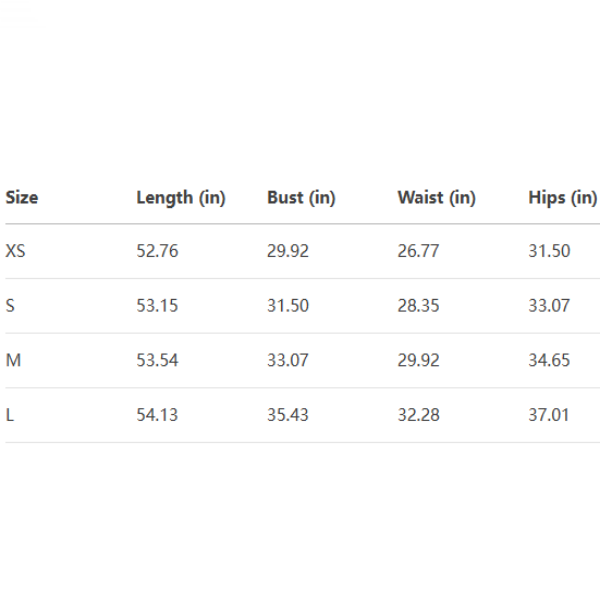
Task: Click the XS bust value 29.92
Action: click(288, 251)
